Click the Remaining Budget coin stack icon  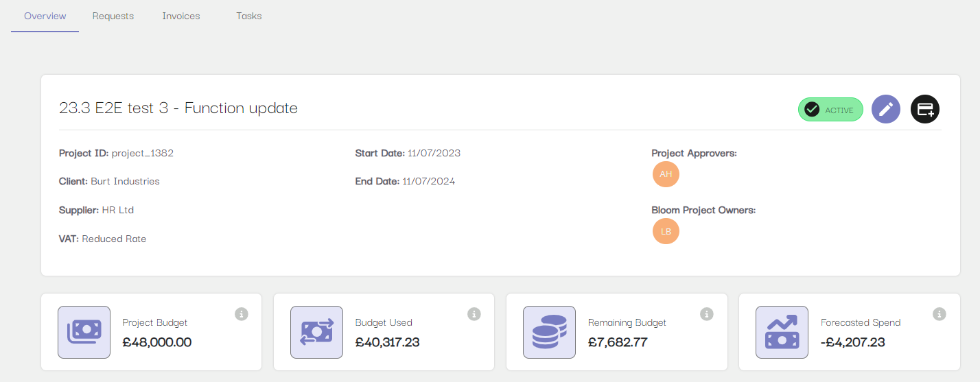(x=549, y=332)
